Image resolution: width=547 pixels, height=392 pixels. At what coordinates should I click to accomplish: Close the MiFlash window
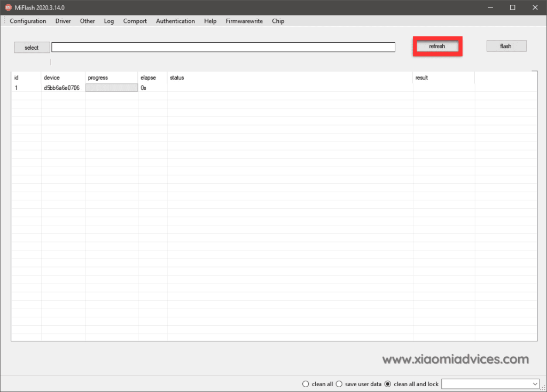(x=535, y=7)
